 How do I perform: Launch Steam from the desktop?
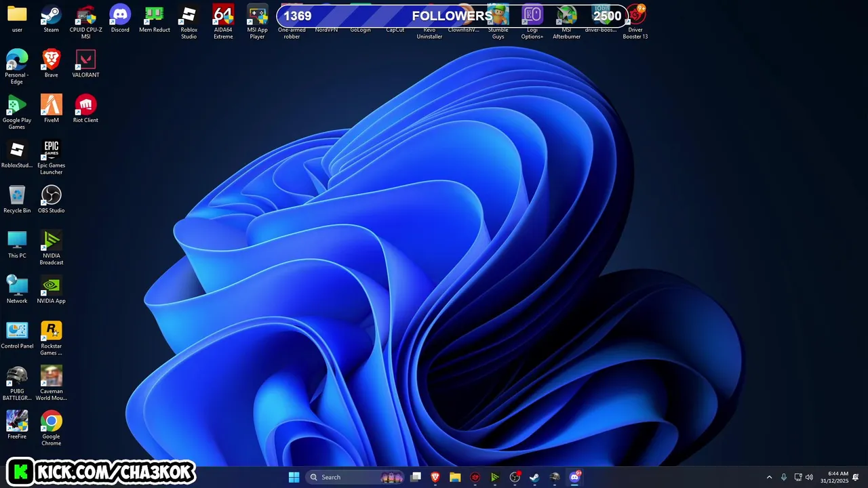coord(51,14)
